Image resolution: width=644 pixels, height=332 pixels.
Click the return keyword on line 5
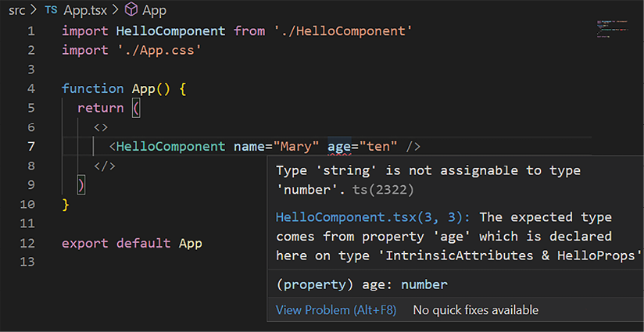pos(100,108)
